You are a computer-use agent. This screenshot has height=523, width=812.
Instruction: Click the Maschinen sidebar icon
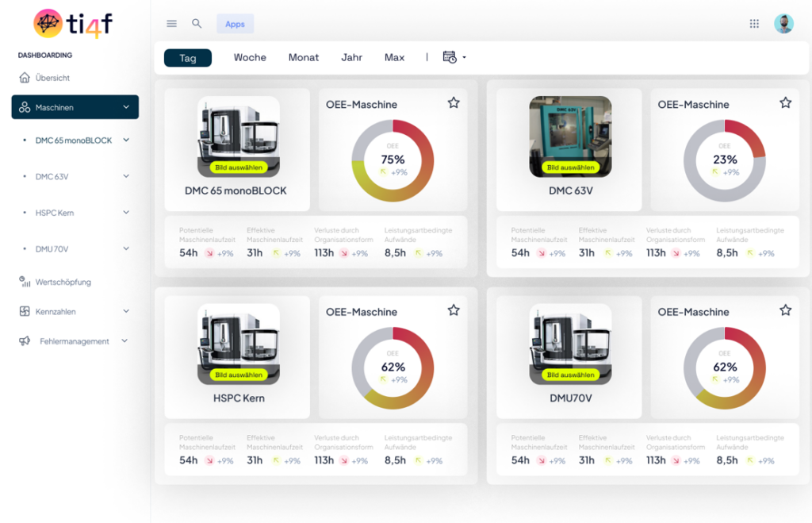coord(25,107)
